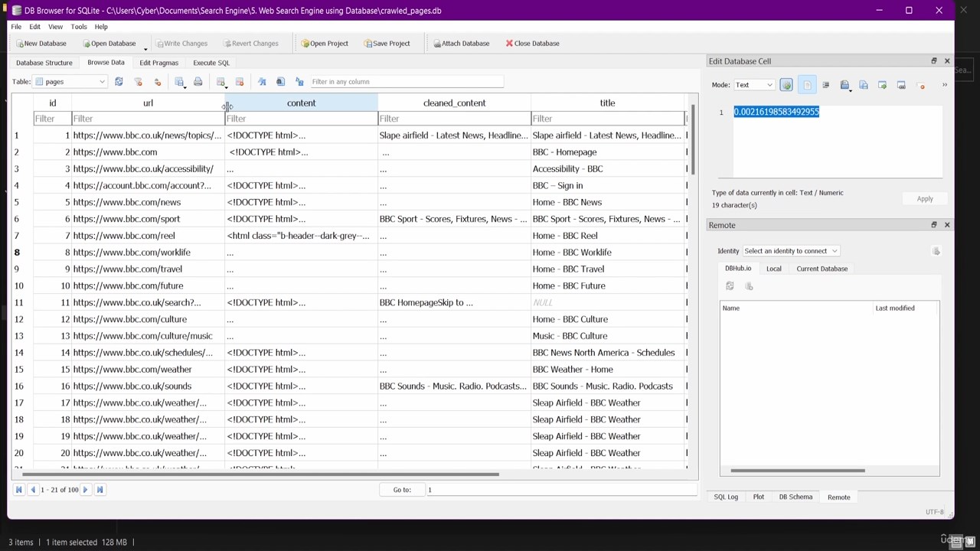Screen dimensions: 980x551
Task: Toggle auto-switch of editor mode icon
Action: tap(786, 85)
